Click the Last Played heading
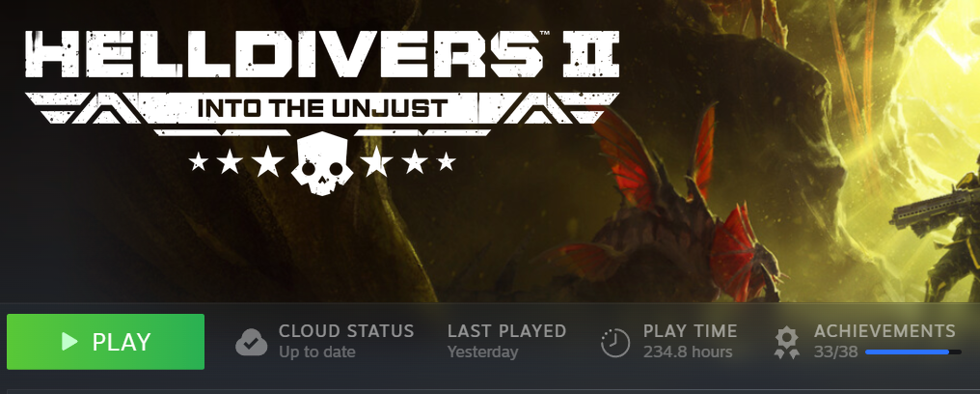Image resolution: width=980 pixels, height=394 pixels. coord(506,331)
